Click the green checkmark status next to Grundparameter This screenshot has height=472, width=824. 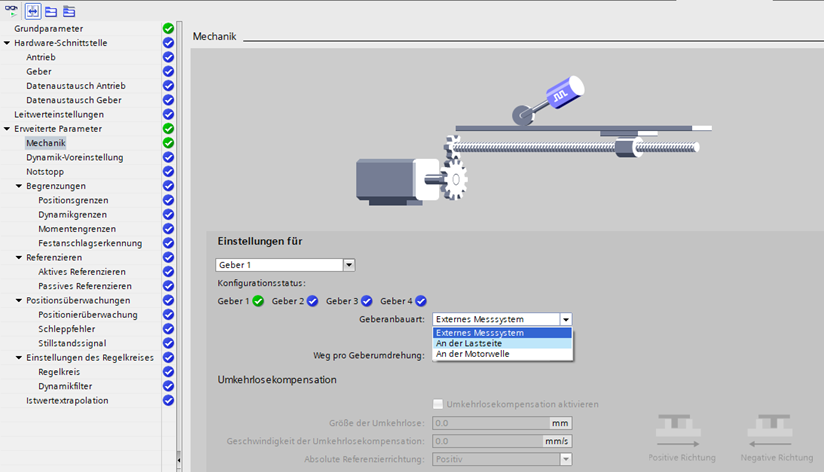click(x=168, y=29)
